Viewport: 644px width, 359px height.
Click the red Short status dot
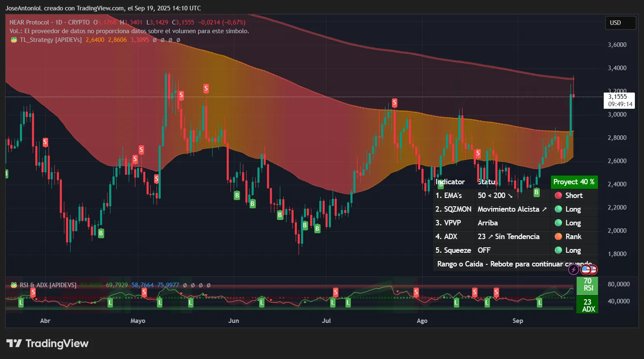[558, 195]
